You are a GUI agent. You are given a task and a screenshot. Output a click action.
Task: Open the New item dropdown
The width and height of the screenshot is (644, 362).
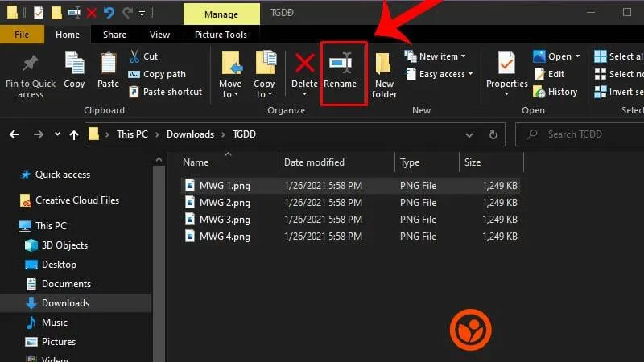pyautogui.click(x=436, y=56)
